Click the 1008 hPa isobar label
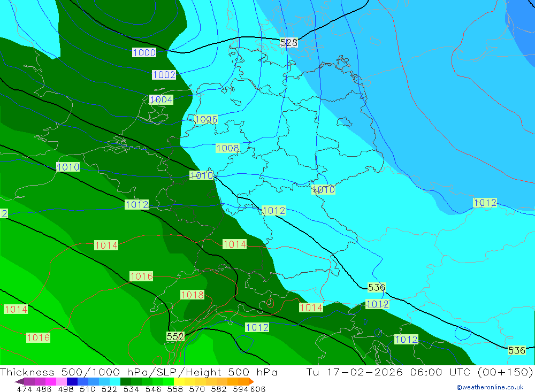The width and height of the screenshot is (535, 392). coord(227,148)
